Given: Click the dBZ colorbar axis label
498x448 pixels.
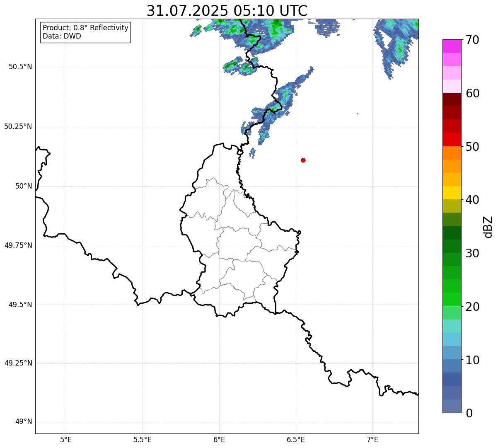Looking at the screenshot, I should pyautogui.click(x=488, y=227).
